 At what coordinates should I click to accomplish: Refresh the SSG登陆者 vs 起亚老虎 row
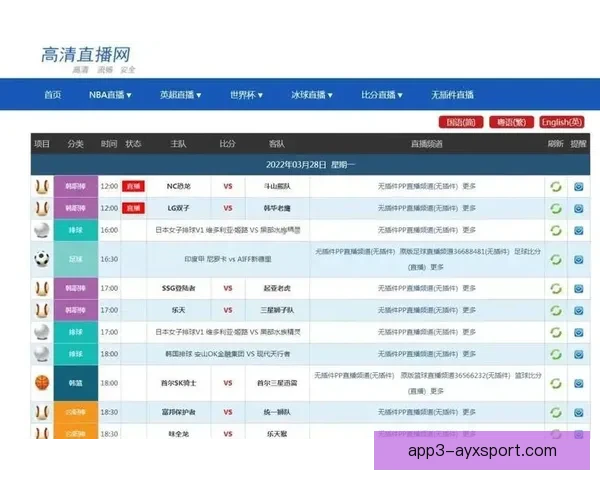tap(556, 288)
